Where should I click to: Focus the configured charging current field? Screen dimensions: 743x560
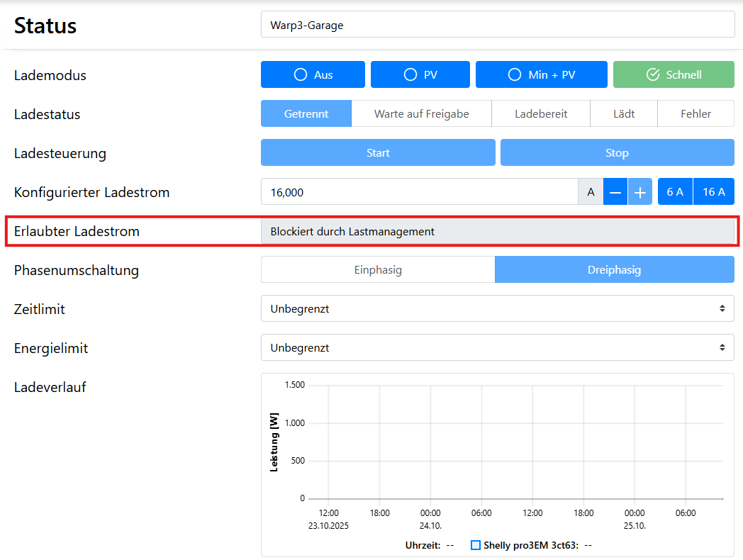click(420, 192)
